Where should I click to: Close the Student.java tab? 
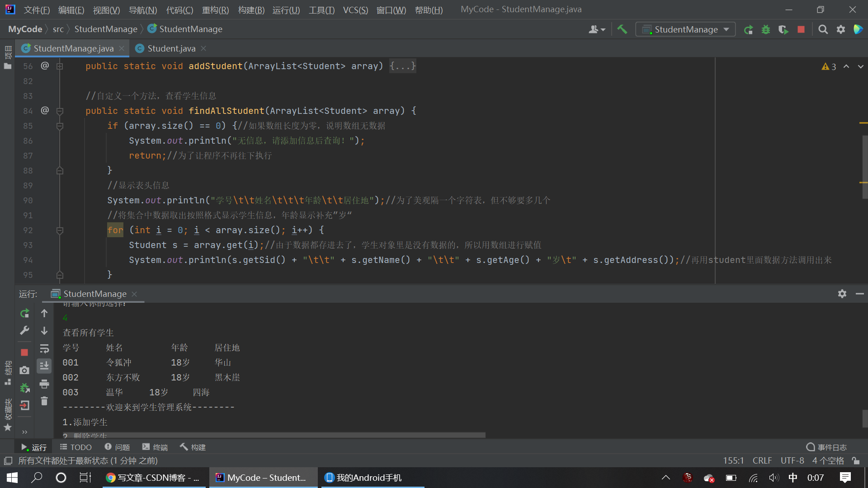click(203, 48)
